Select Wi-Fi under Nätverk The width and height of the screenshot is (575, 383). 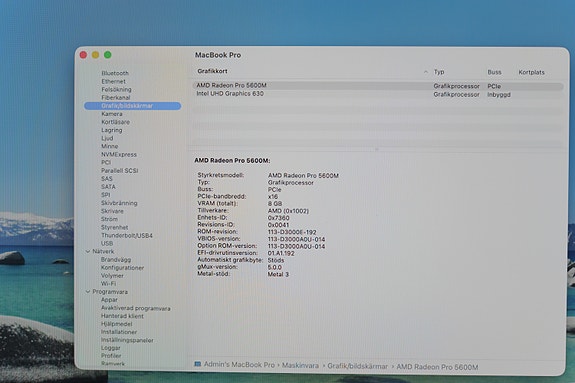click(x=108, y=284)
